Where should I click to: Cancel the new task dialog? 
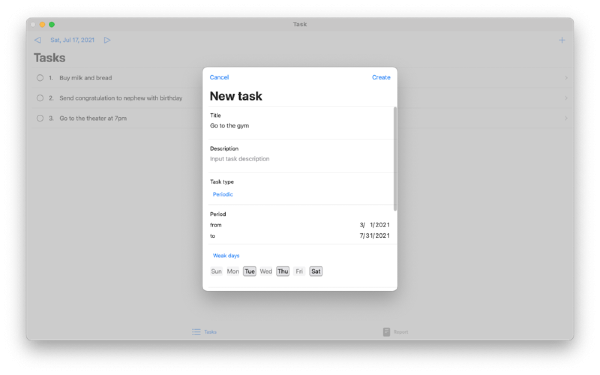click(219, 77)
